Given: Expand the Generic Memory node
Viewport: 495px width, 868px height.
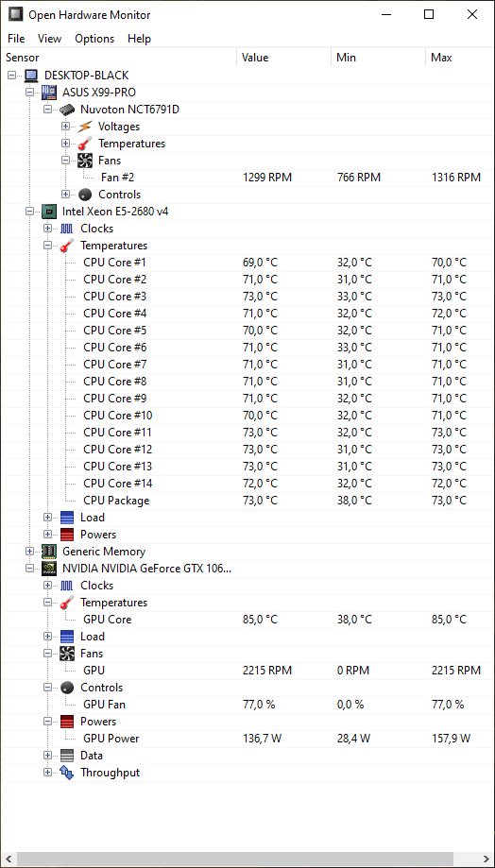Looking at the screenshot, I should pyautogui.click(x=30, y=552).
